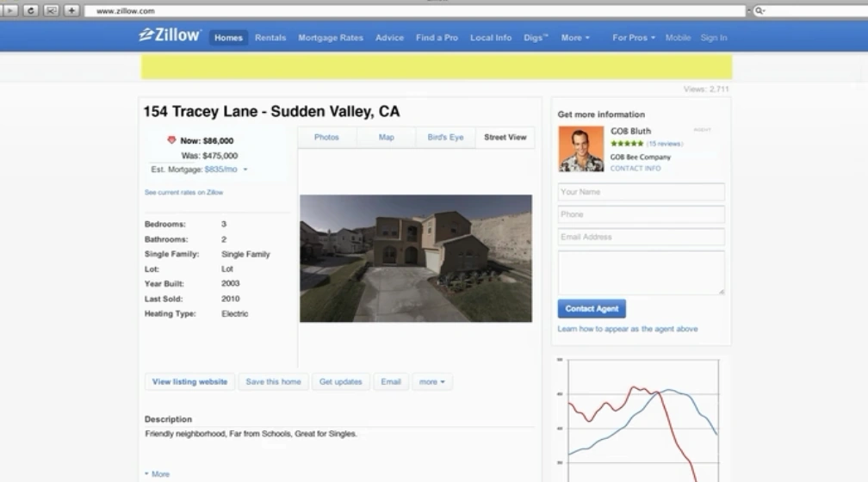Go to Mortgage Rates
The height and width of the screenshot is (482, 868).
click(331, 38)
